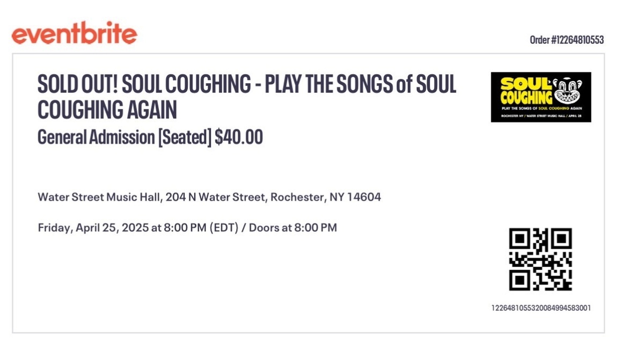Click QR code top-right finder square
The width and height of the screenshot is (644, 350).
coord(561,239)
